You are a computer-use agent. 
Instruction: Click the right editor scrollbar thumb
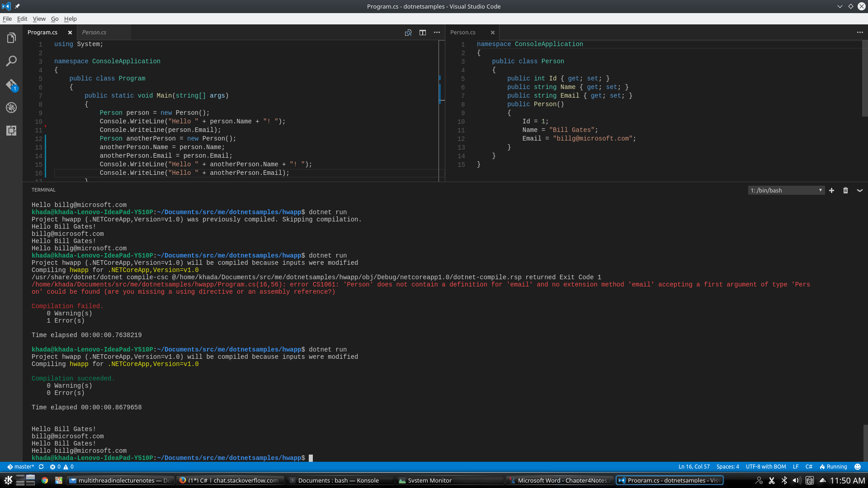[865, 79]
